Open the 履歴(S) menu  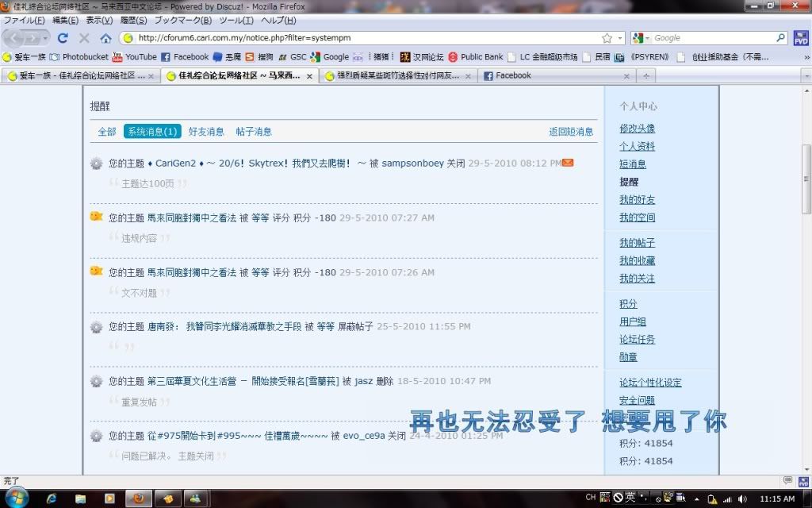133,20
